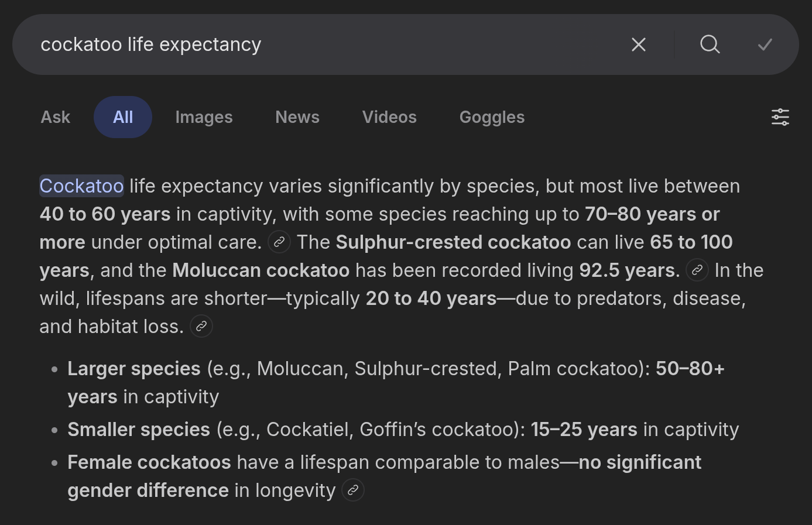Click the magnifying glass search icon
812x525 pixels.
click(x=710, y=44)
